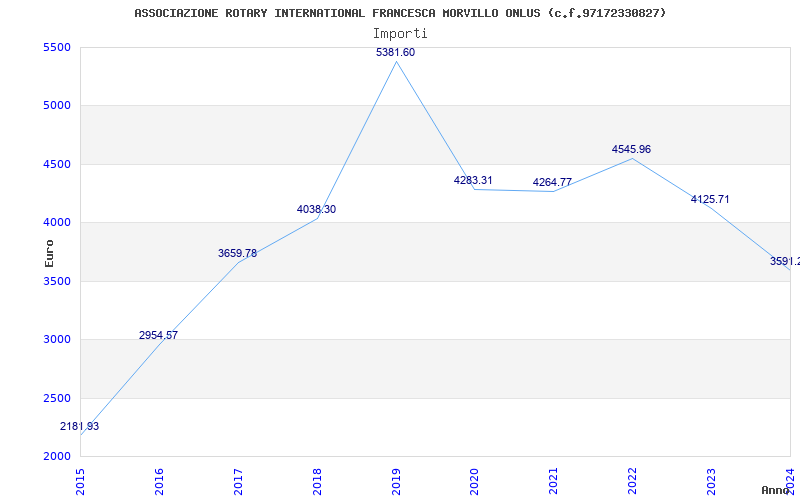Screen dimensions: 800x500
Task: Select data label 4545.96
Action: pyautogui.click(x=631, y=150)
